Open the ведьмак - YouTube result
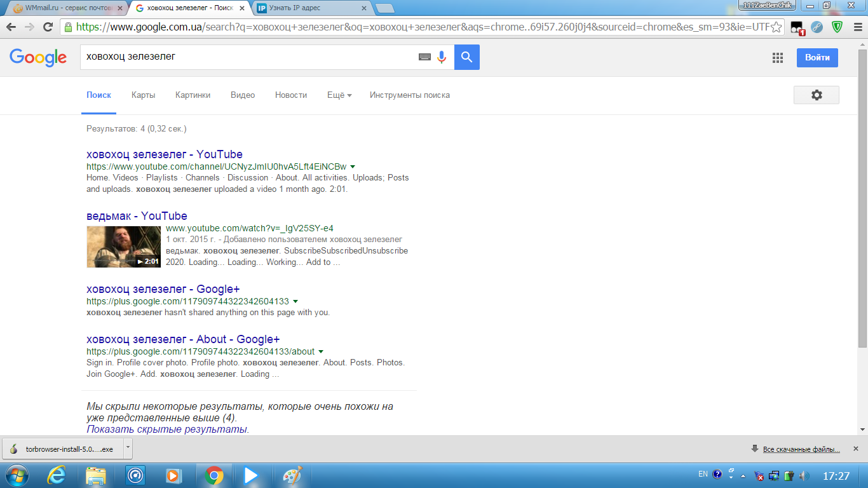 137,216
